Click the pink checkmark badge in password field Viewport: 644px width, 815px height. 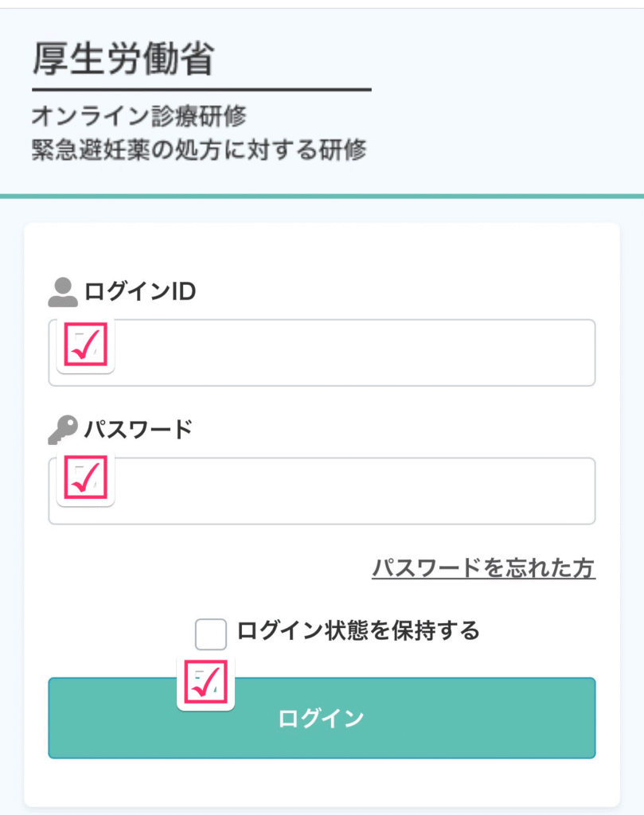click(x=86, y=478)
